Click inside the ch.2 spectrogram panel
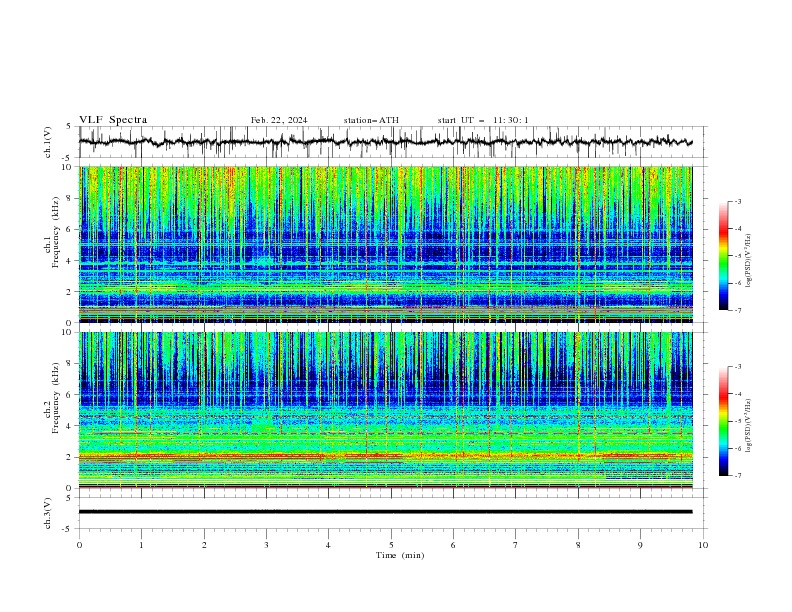Image resolution: width=792 pixels, height=612 pixels. coord(386,410)
